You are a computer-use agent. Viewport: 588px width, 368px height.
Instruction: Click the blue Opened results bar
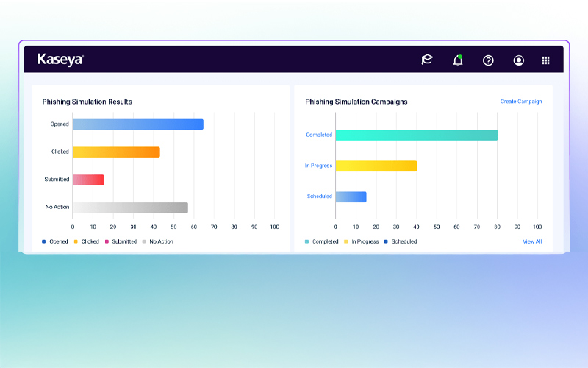pos(137,124)
